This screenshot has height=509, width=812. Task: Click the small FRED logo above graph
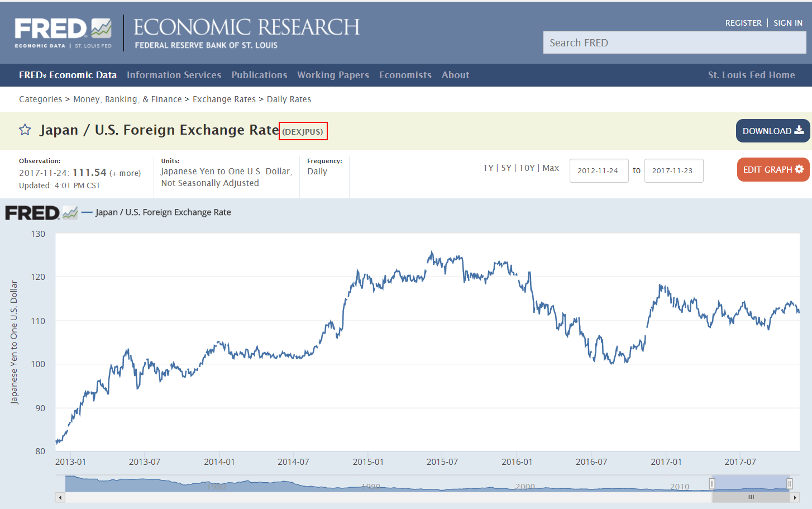coord(41,213)
